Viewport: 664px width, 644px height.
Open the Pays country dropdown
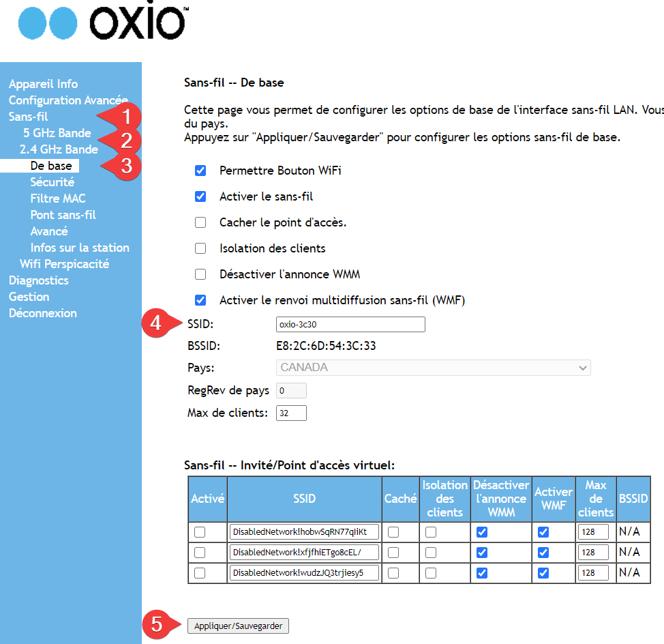434,368
